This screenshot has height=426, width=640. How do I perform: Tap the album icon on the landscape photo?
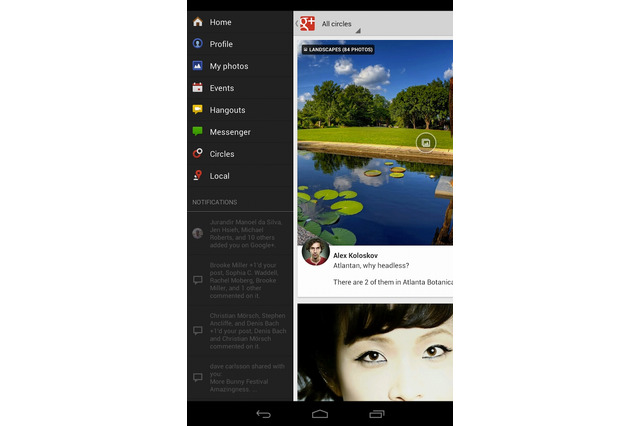tap(426, 143)
